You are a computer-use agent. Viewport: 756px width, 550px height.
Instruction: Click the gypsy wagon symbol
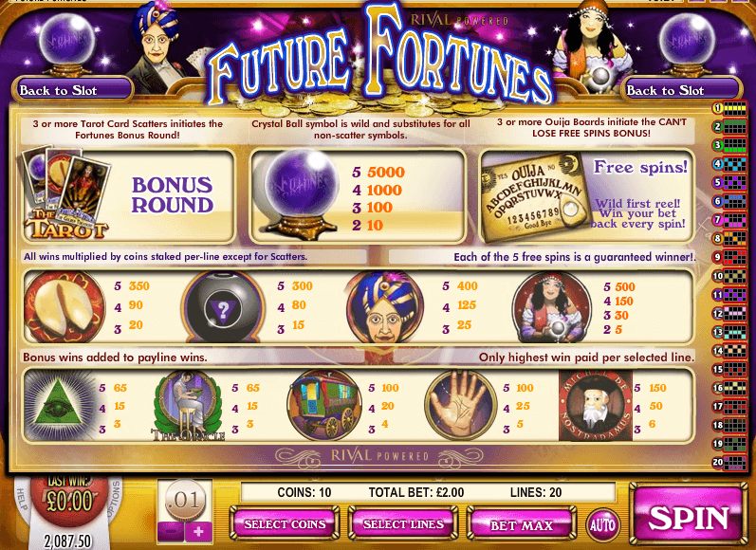point(324,404)
